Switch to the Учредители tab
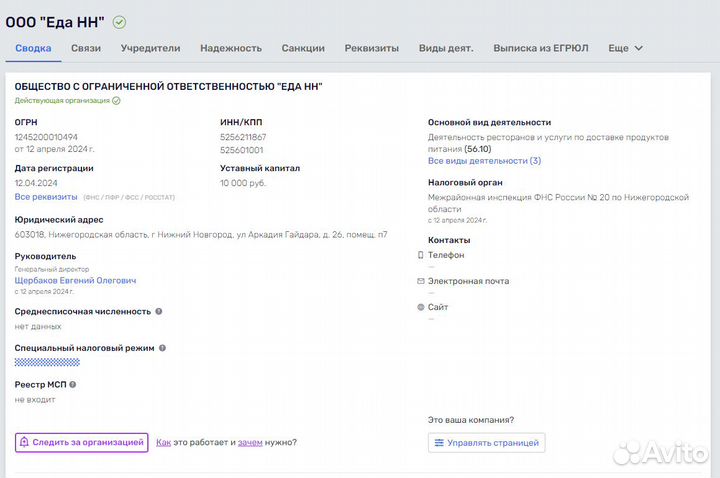 pos(150,48)
